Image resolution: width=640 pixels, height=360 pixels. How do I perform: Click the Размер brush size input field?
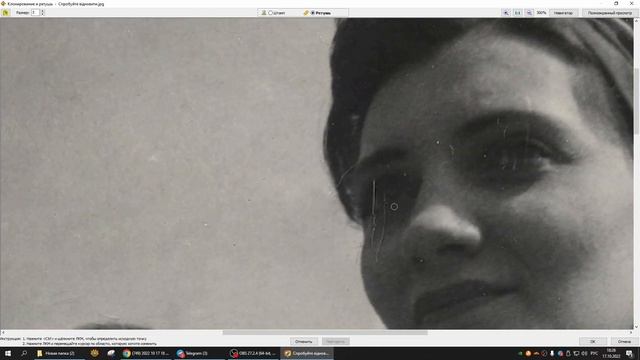coord(35,13)
